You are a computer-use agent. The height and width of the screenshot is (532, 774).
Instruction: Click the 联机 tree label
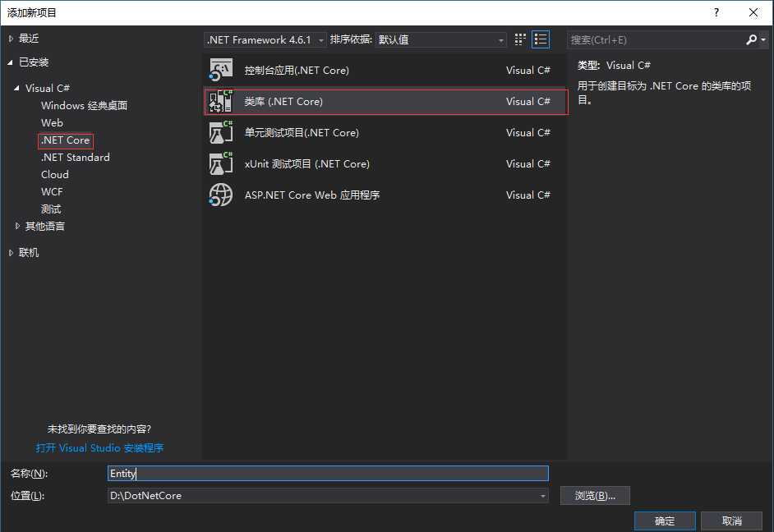[x=29, y=252]
